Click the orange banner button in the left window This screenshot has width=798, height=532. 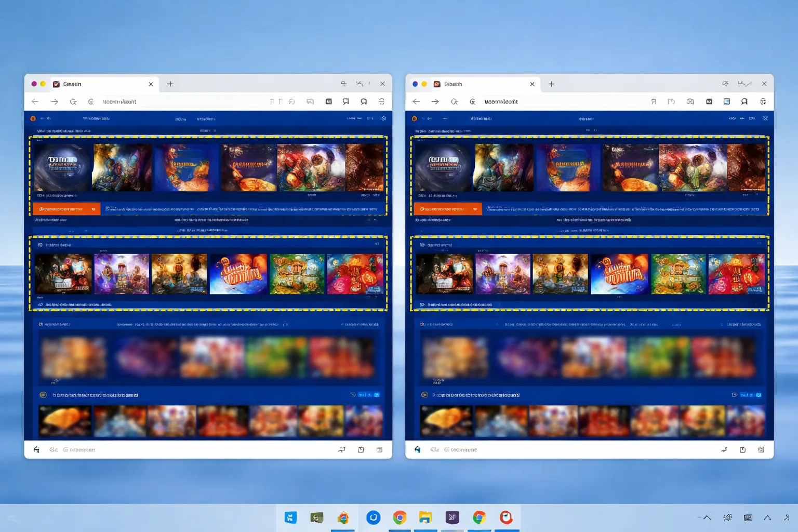[66, 209]
